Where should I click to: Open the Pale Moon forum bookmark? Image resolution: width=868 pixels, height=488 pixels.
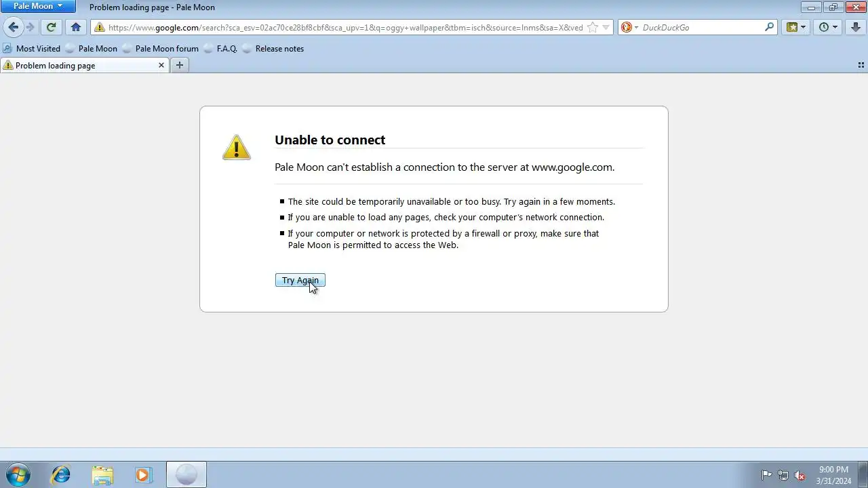click(161, 49)
